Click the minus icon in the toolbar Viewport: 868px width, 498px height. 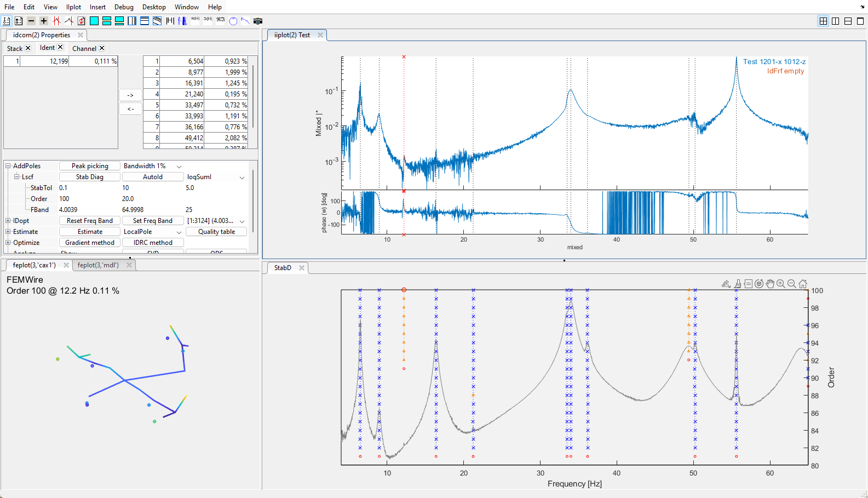point(31,21)
